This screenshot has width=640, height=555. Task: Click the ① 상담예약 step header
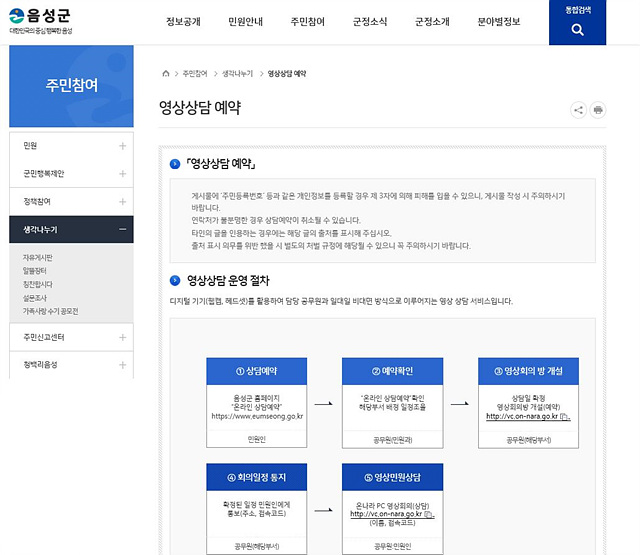[256, 371]
